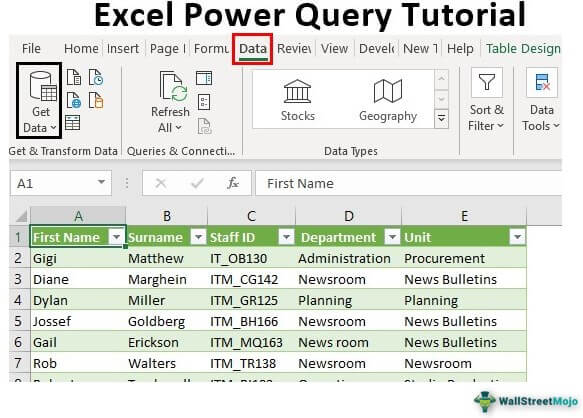Switch to the Home tab
Image resolution: width=583 pixels, height=418 pixels.
81,49
